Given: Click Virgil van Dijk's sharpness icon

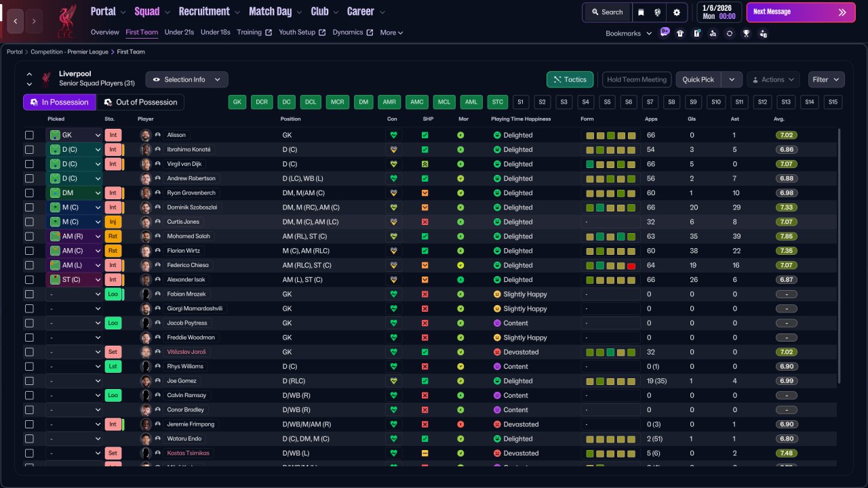Looking at the screenshot, I should click(425, 164).
